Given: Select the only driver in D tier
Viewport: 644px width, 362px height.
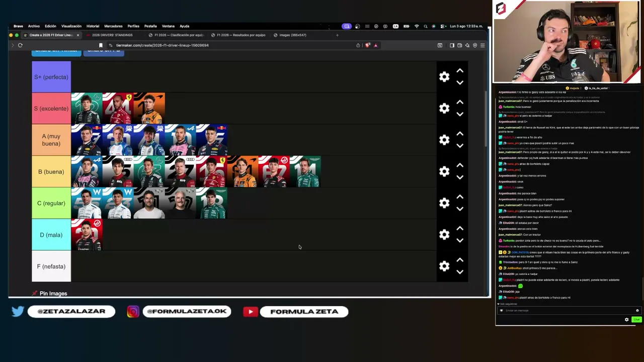Looking at the screenshot, I should (x=87, y=235).
